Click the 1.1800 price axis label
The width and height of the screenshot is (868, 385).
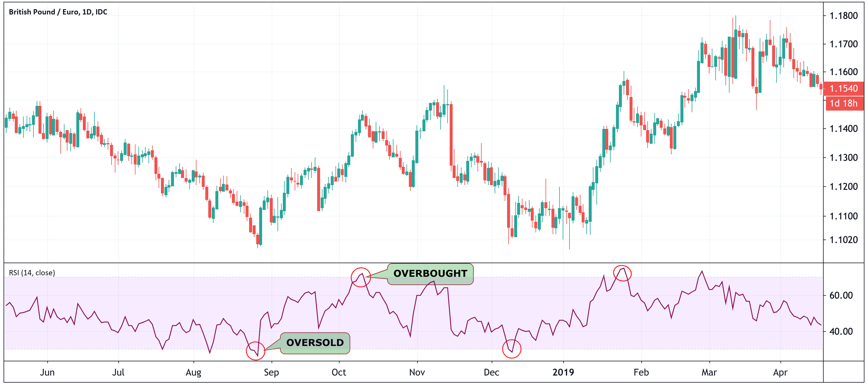click(843, 15)
